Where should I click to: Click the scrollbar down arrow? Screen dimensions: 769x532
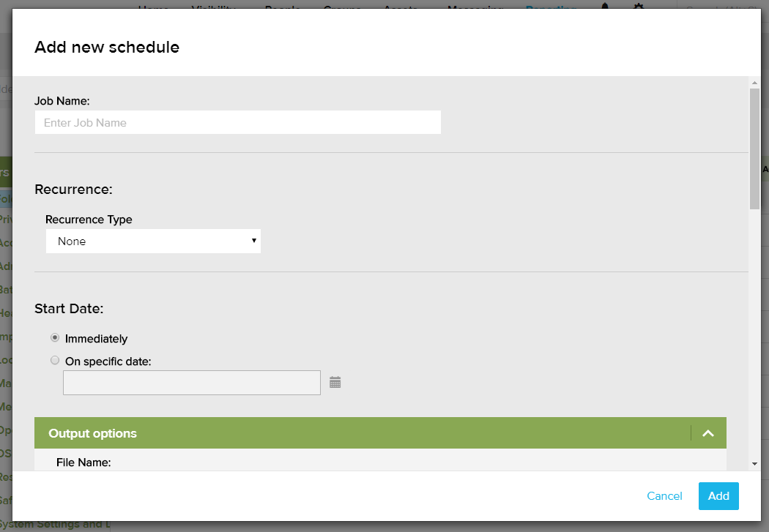point(754,463)
